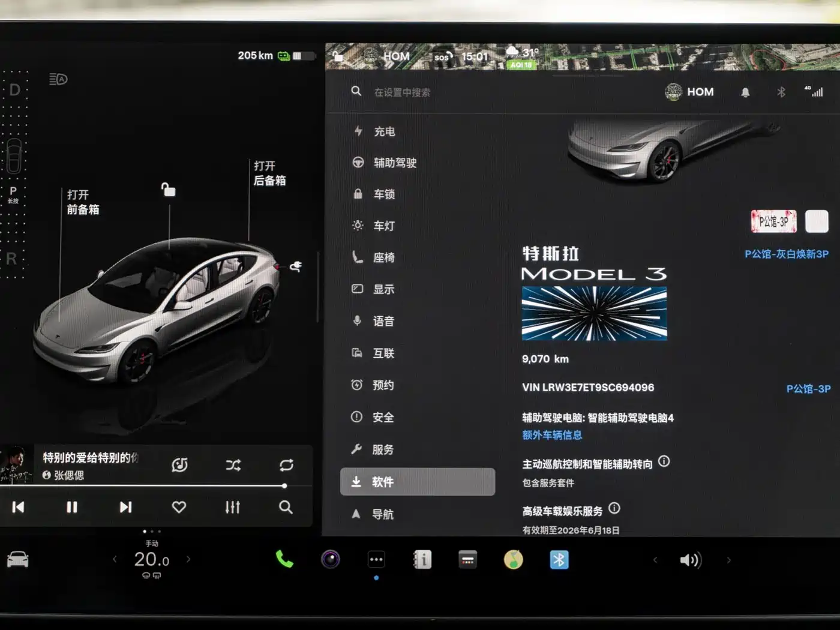
Task: Decrease temperature with left arrow
Action: point(115,559)
